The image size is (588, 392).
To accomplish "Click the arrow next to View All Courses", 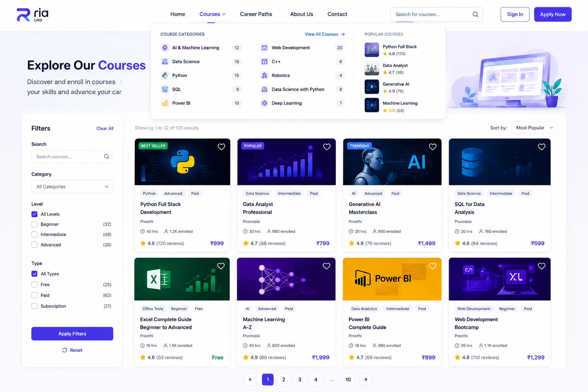I will [x=343, y=34].
